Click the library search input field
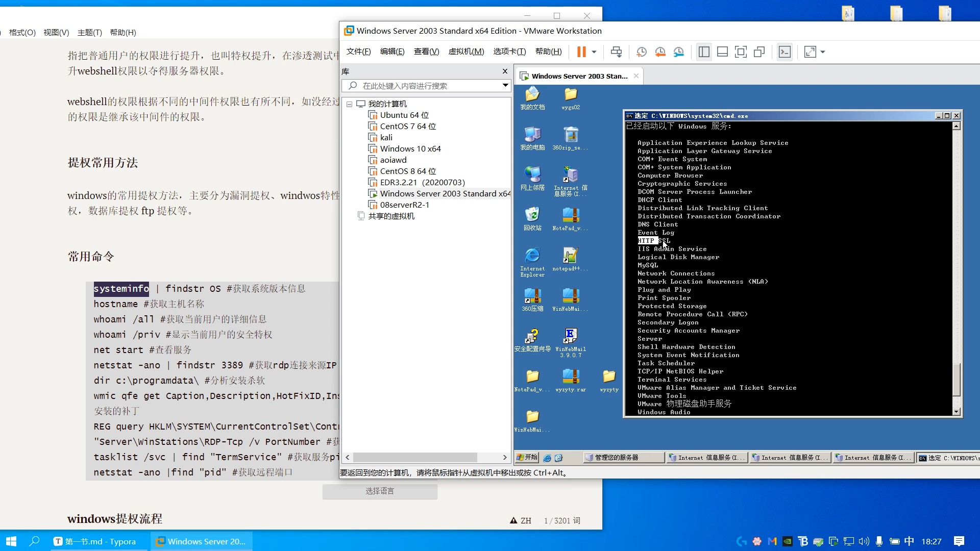The height and width of the screenshot is (551, 980). pos(426,86)
